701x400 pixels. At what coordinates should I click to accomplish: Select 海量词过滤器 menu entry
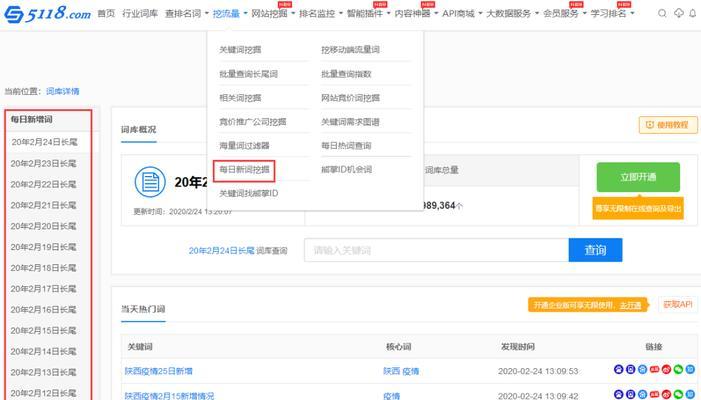point(244,145)
